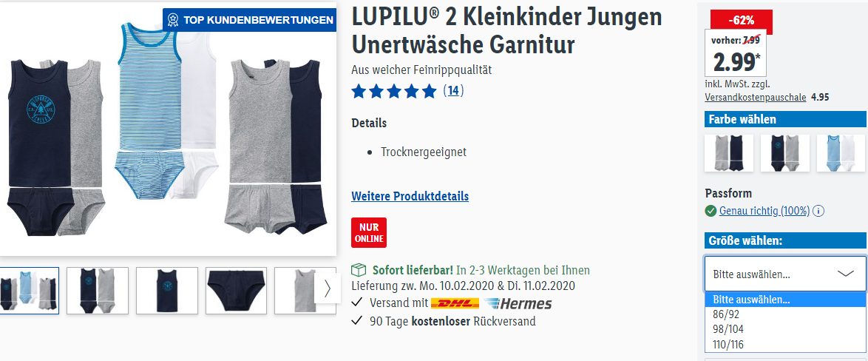
Task: Click the Hermes shipping logo
Action: [518, 303]
